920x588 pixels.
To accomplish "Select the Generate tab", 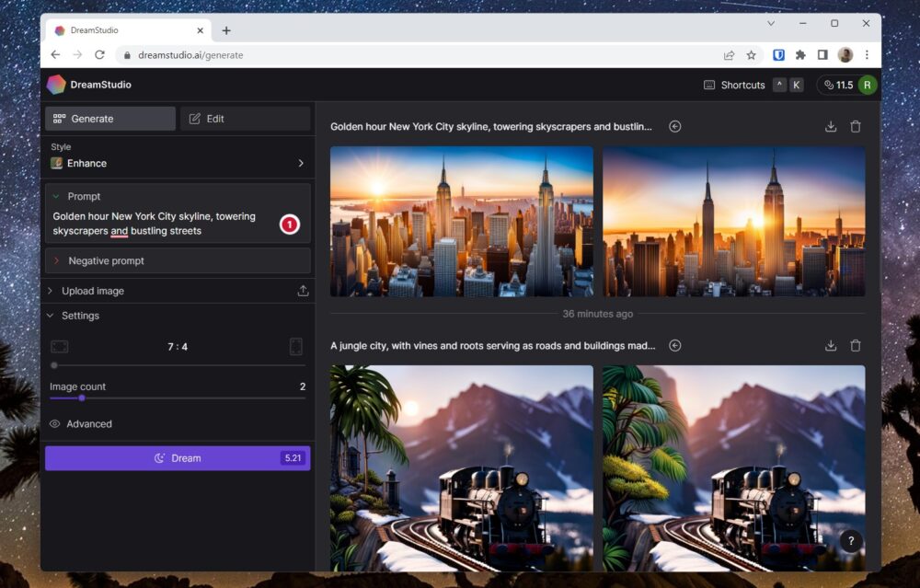I will pos(109,118).
